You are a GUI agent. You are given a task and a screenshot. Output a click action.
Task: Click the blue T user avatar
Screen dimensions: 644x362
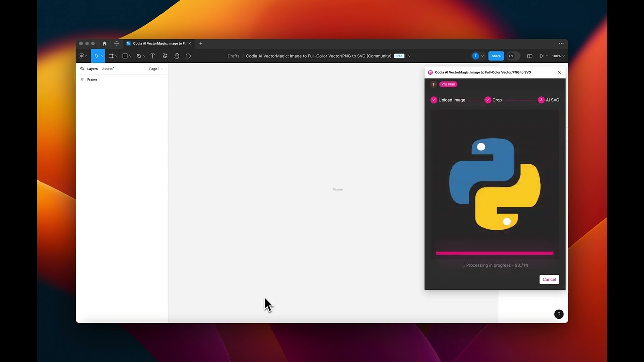pos(475,56)
